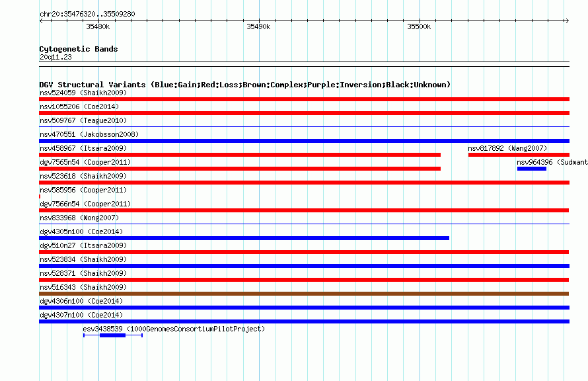Click the nsv523618 (Shaikh2009) label
588x381 pixels.
click(x=83, y=176)
